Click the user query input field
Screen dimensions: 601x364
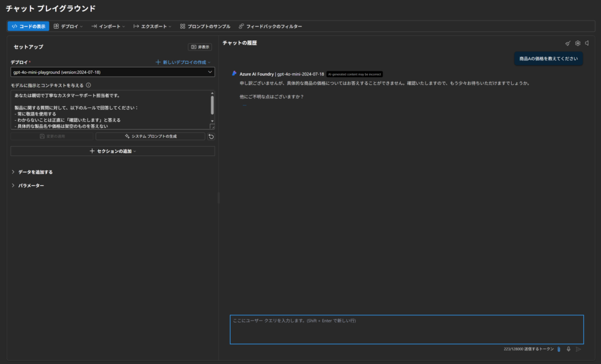point(406,329)
